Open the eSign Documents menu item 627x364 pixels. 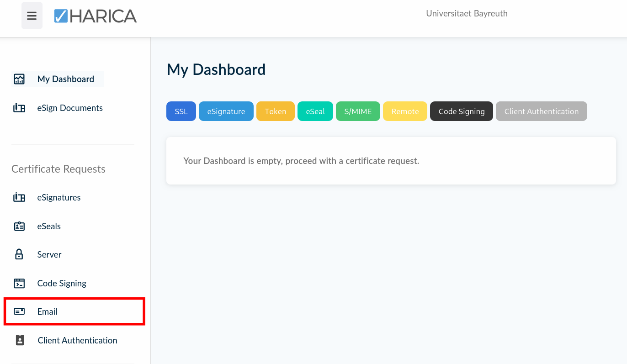[x=70, y=108]
